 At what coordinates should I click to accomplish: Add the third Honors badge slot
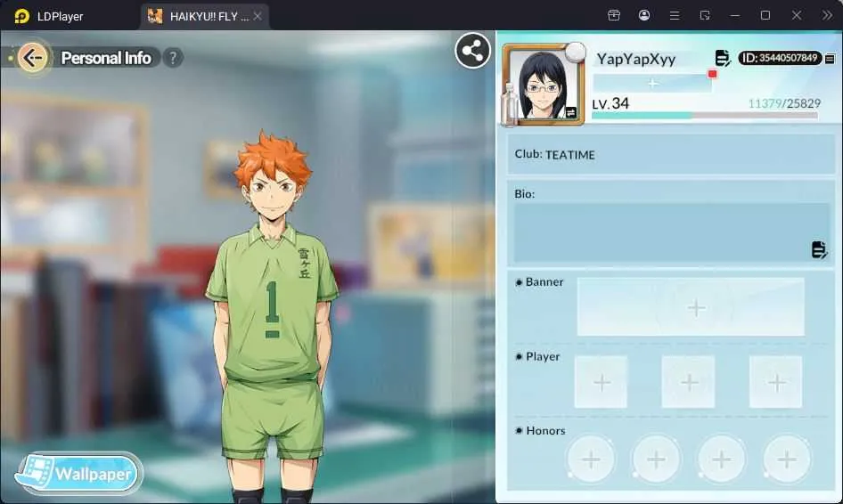(x=722, y=459)
